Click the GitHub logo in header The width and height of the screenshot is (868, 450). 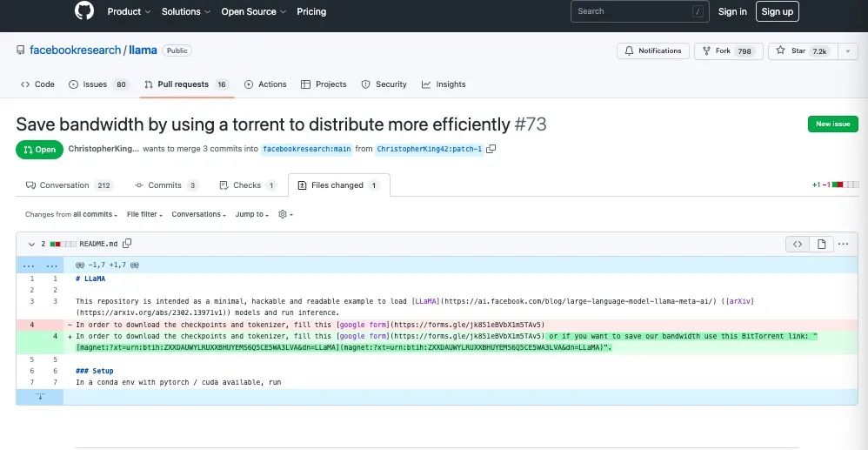pyautogui.click(x=83, y=11)
